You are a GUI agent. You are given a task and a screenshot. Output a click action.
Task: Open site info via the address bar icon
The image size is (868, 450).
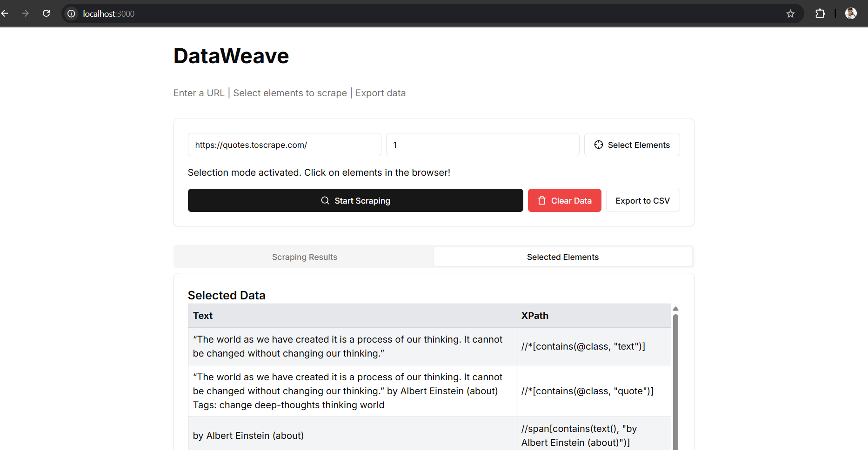71,13
